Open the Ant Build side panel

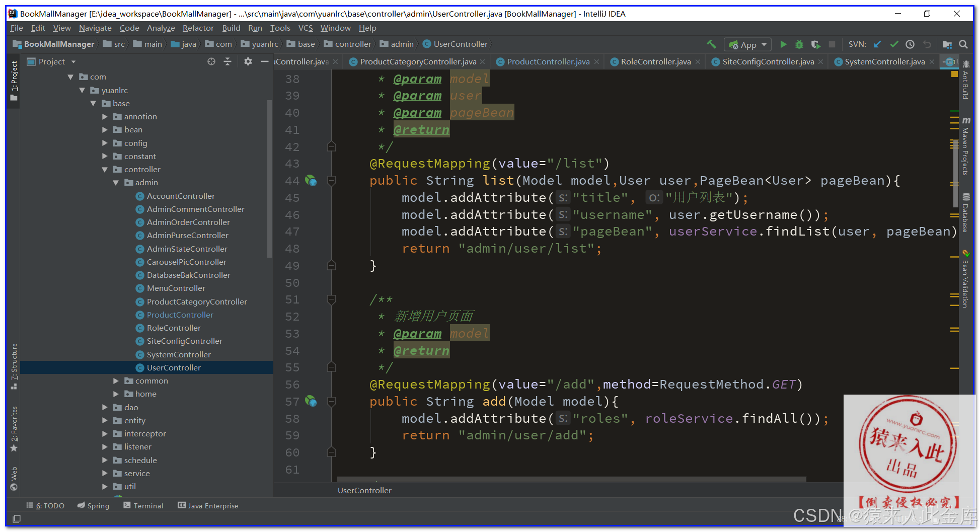(x=965, y=80)
